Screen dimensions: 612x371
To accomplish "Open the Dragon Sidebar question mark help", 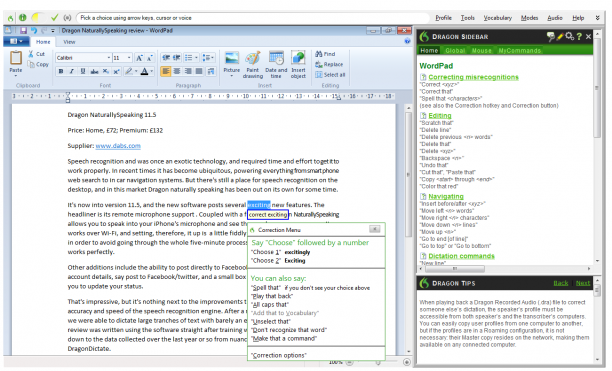I will (x=579, y=36).
